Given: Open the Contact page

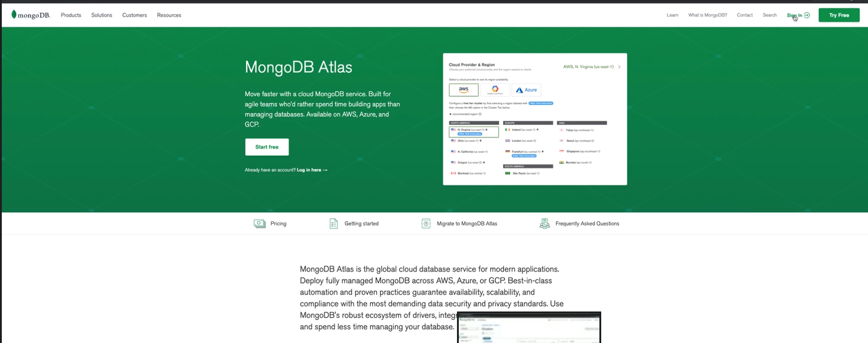Looking at the screenshot, I should (x=745, y=15).
